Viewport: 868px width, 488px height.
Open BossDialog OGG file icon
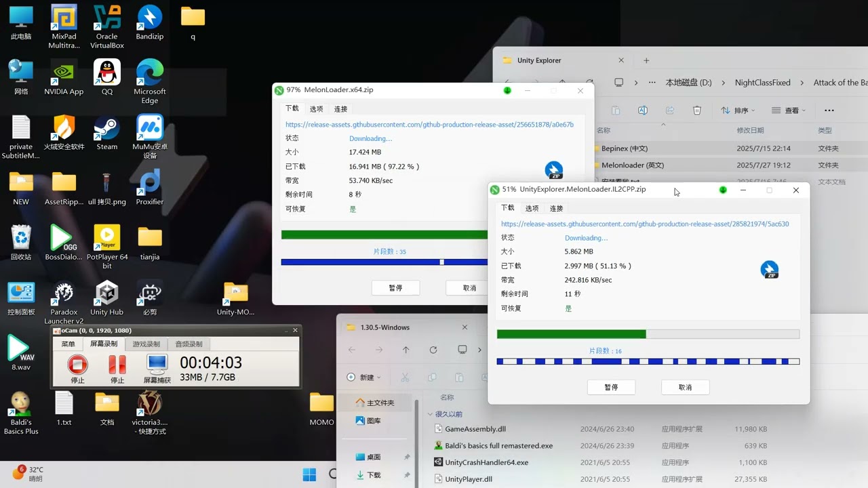(64, 243)
